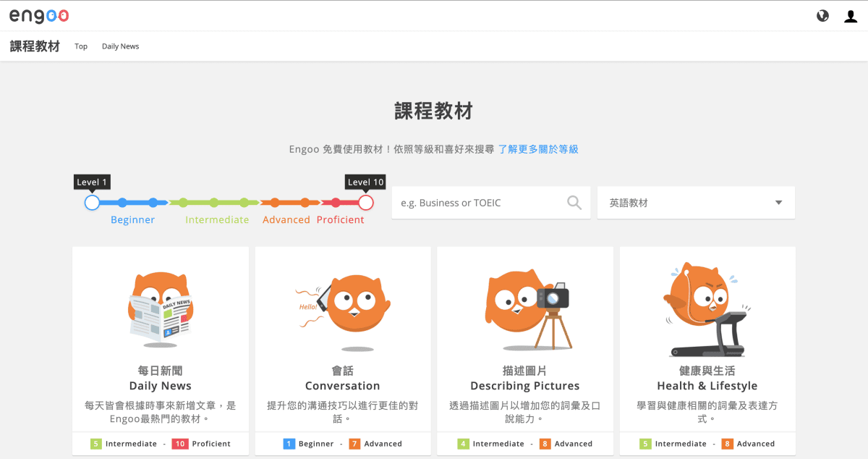Click the first green Intermediate level dot
868x459 pixels.
point(184,203)
